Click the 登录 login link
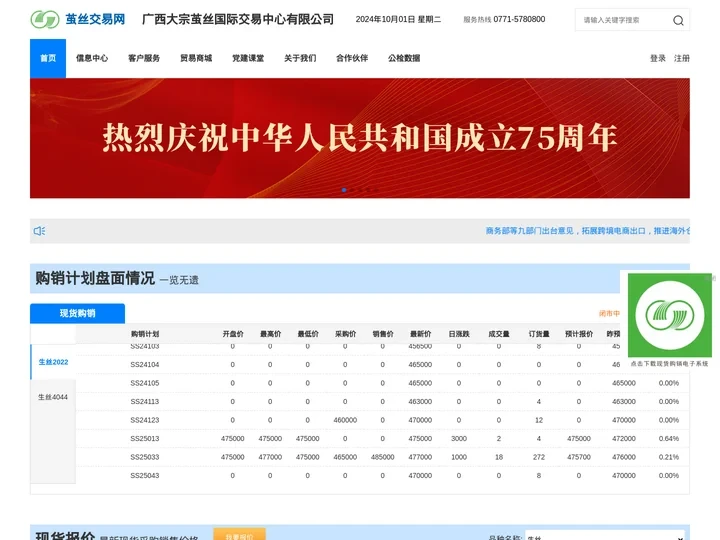The width and height of the screenshot is (720, 540). pyautogui.click(x=658, y=58)
